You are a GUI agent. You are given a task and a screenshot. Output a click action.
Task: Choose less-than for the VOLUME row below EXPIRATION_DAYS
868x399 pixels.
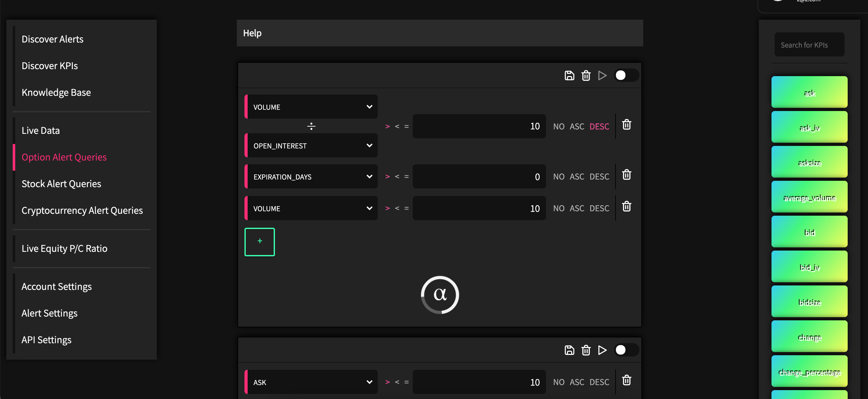(397, 208)
